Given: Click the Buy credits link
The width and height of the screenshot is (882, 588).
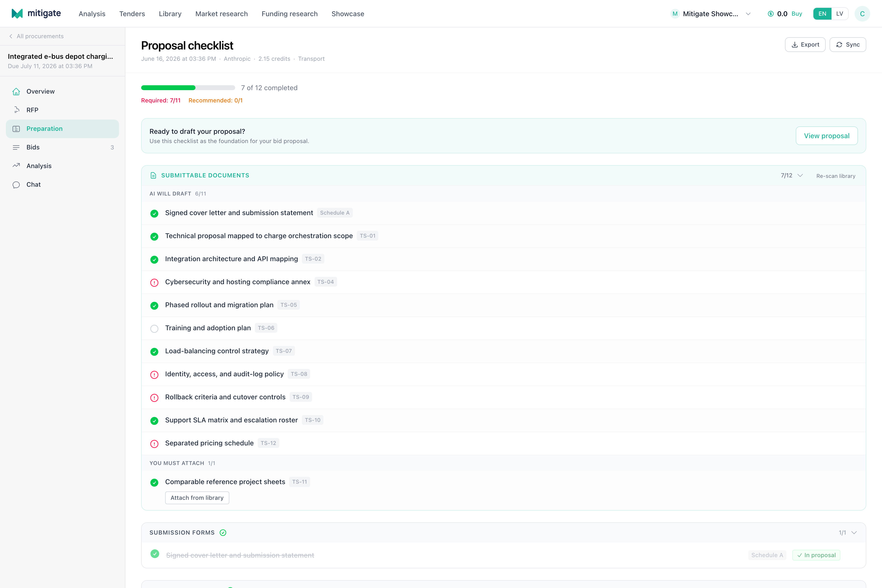Looking at the screenshot, I should [x=796, y=14].
